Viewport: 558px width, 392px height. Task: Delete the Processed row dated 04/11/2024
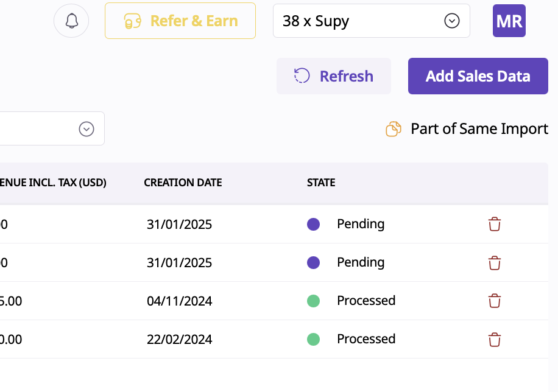(x=495, y=301)
